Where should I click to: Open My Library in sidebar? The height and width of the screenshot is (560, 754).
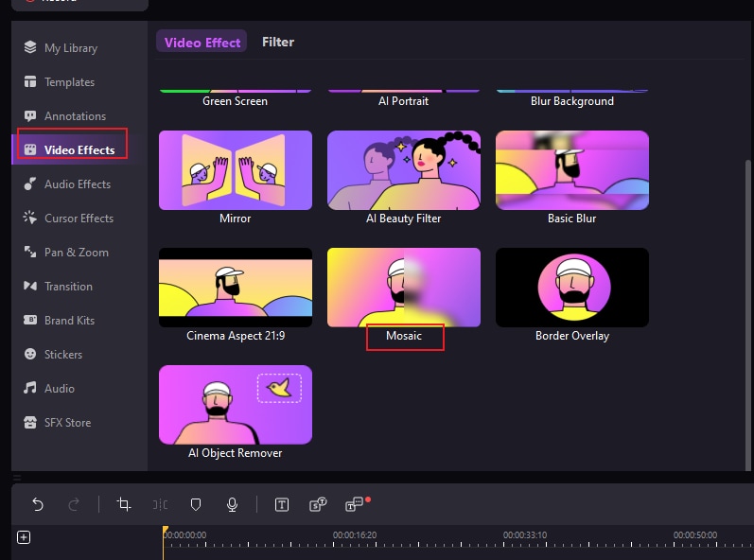tap(79, 48)
